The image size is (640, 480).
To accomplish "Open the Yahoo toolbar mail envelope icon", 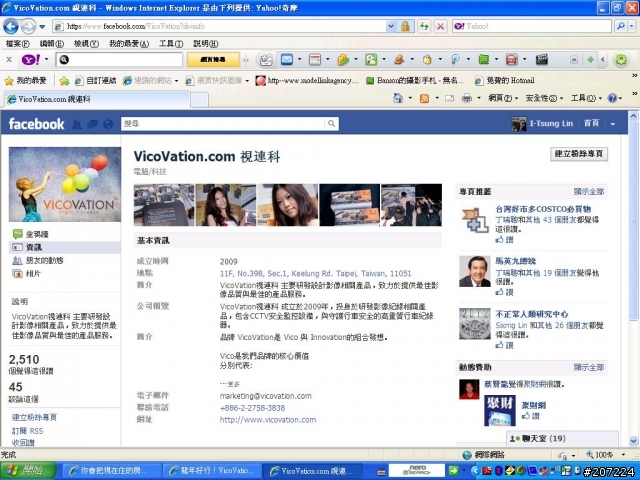I will coord(287,60).
